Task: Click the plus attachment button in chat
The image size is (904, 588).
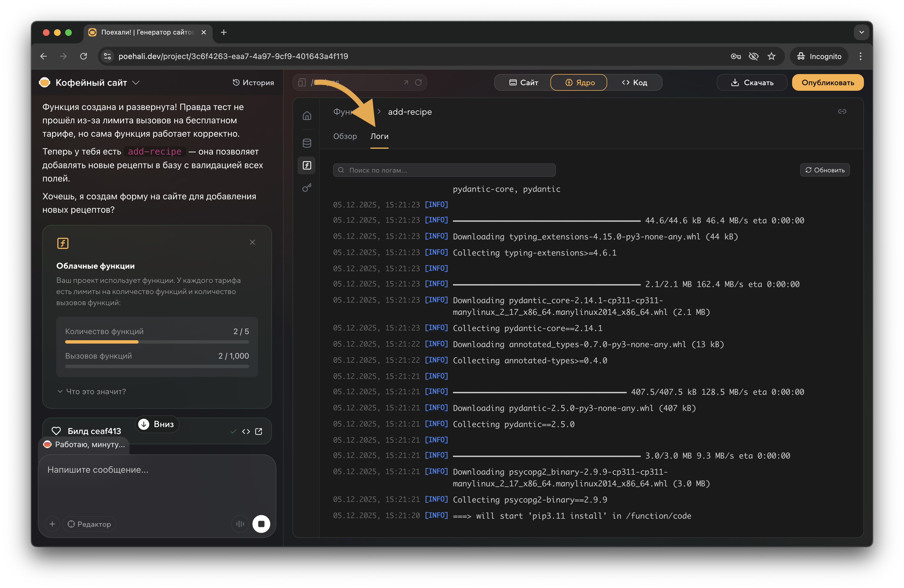Action: 52,524
